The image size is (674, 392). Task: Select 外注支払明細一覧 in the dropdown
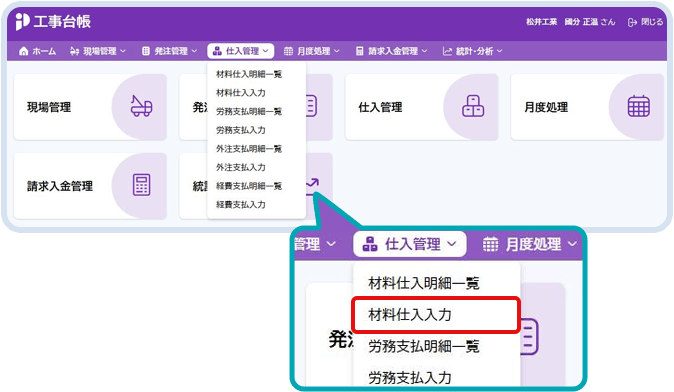249,149
